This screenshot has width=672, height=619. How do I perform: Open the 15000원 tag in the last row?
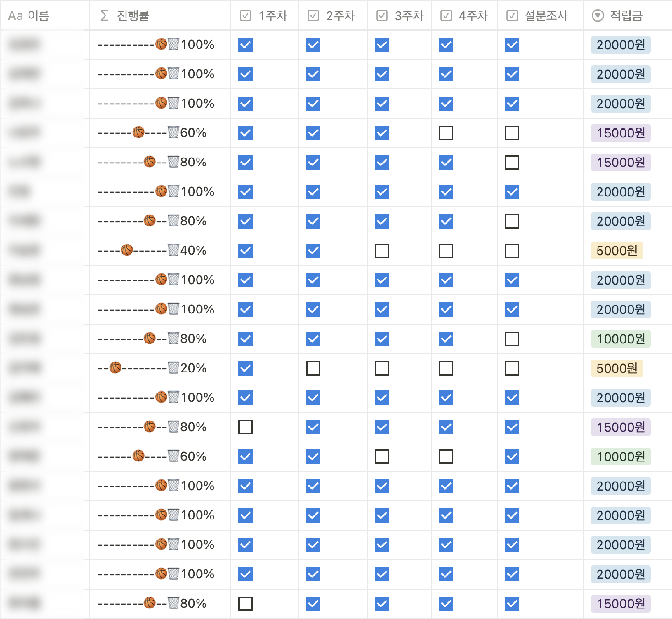point(620,604)
